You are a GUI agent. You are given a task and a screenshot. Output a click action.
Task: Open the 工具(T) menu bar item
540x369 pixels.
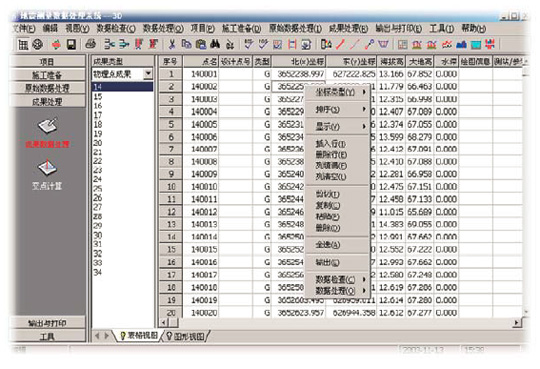(x=441, y=28)
